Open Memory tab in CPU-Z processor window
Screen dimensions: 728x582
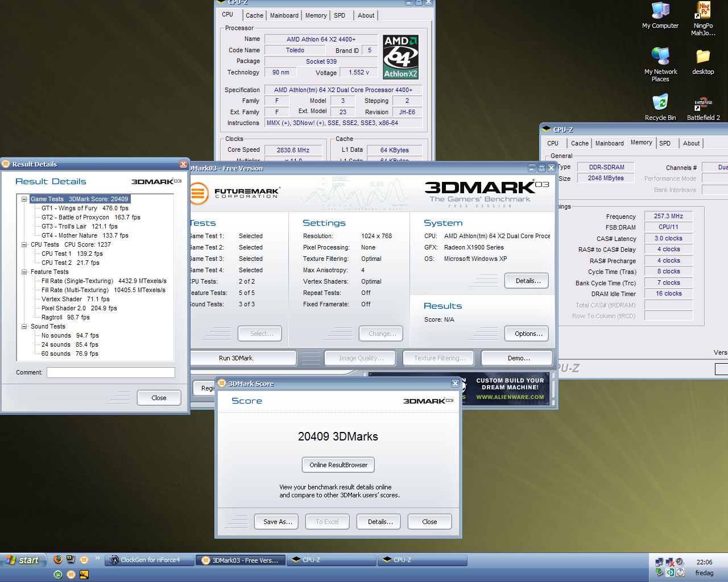click(x=316, y=15)
